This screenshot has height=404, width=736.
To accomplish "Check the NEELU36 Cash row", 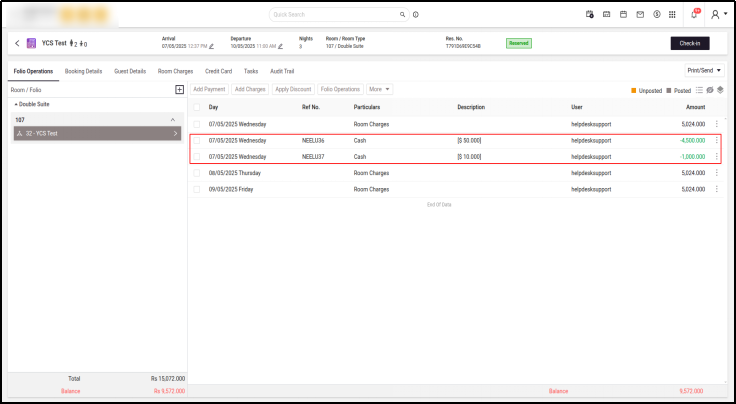I will tap(197, 140).
